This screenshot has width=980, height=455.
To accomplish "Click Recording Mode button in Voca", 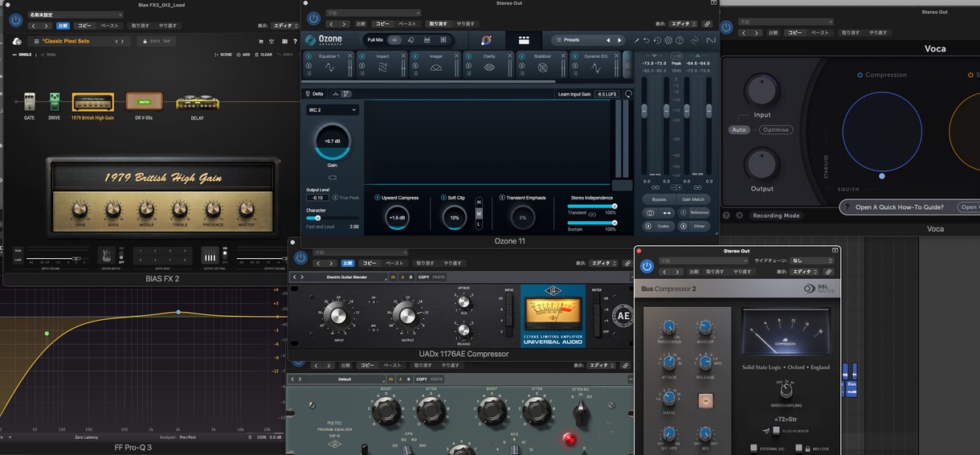I will click(776, 215).
